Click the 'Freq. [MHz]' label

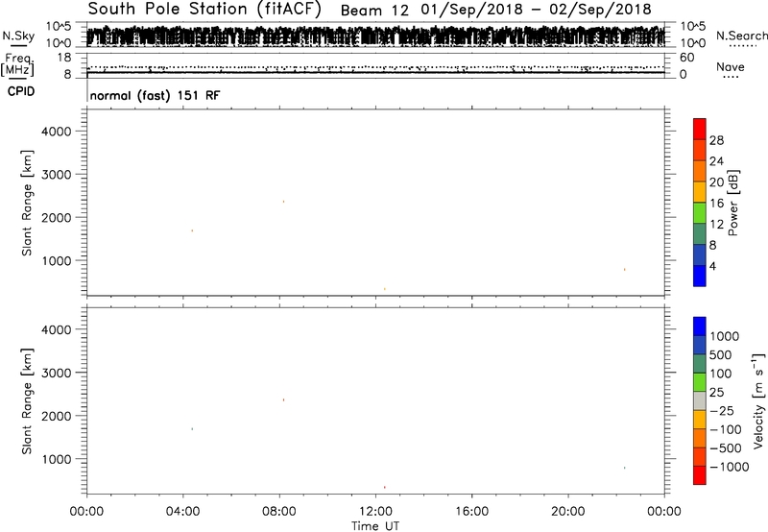pos(17,64)
